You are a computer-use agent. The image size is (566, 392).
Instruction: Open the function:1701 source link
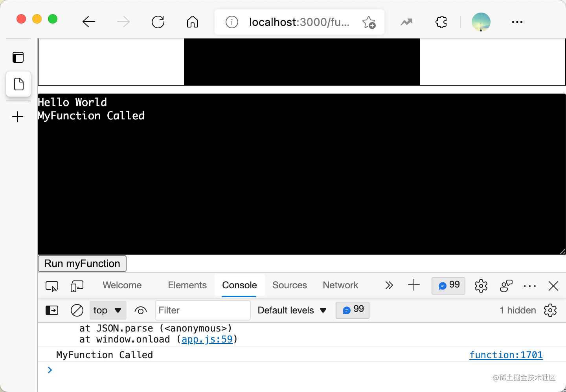506,355
